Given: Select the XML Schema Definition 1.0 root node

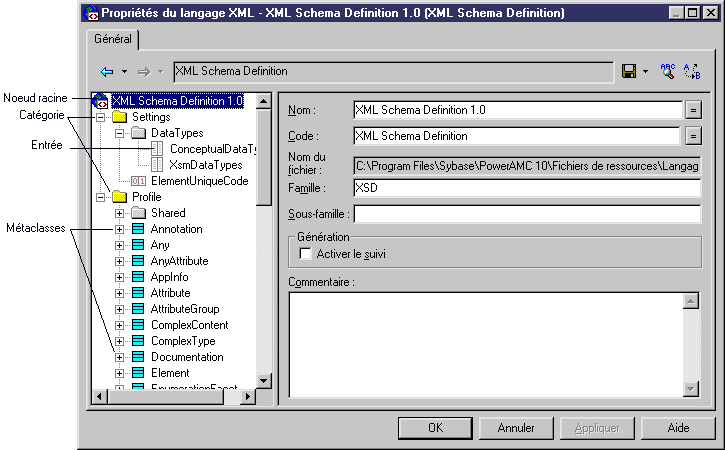Looking at the screenshot, I should (x=178, y=101).
